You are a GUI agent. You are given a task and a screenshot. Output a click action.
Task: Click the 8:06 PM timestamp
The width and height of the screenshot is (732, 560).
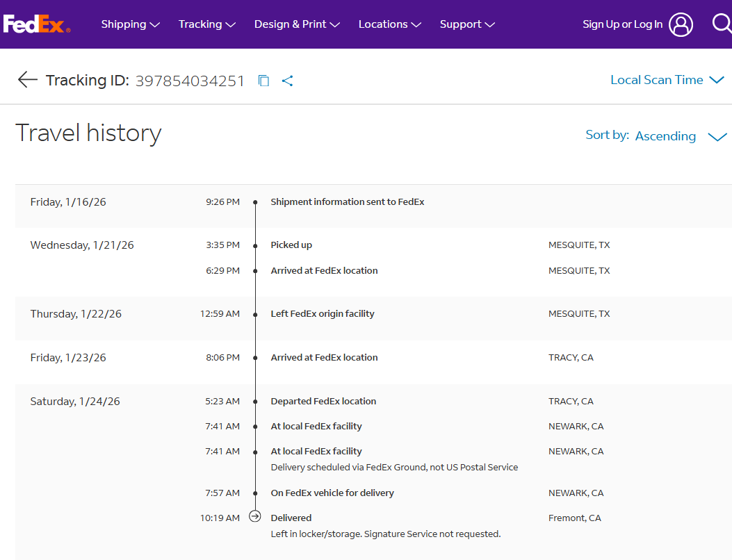(222, 357)
